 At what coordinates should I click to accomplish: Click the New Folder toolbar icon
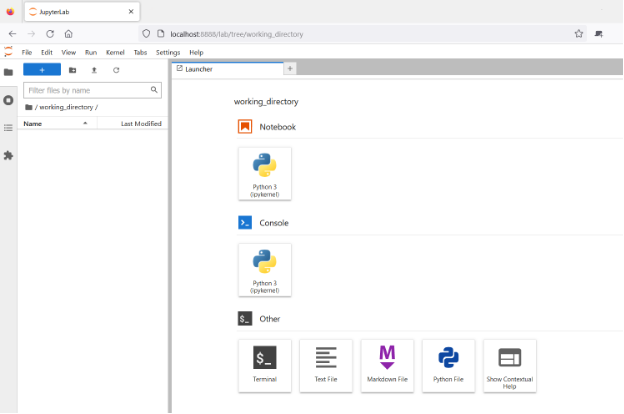pos(72,70)
